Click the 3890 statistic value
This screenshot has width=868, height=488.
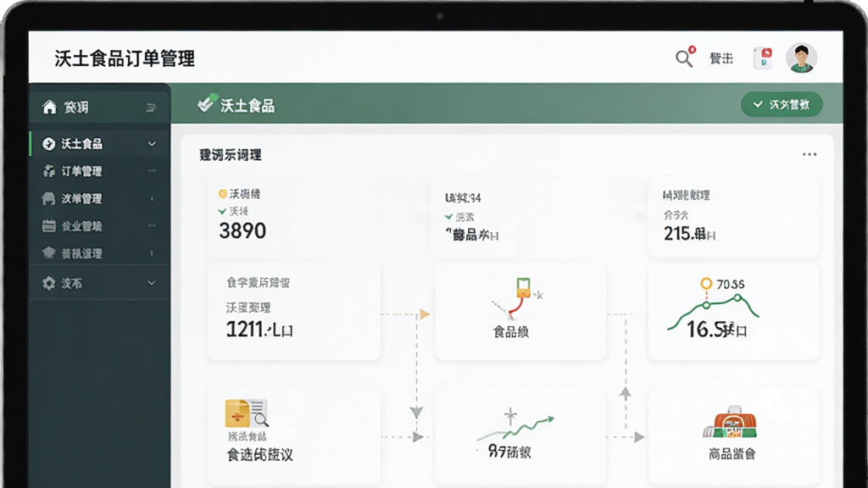[x=242, y=230]
